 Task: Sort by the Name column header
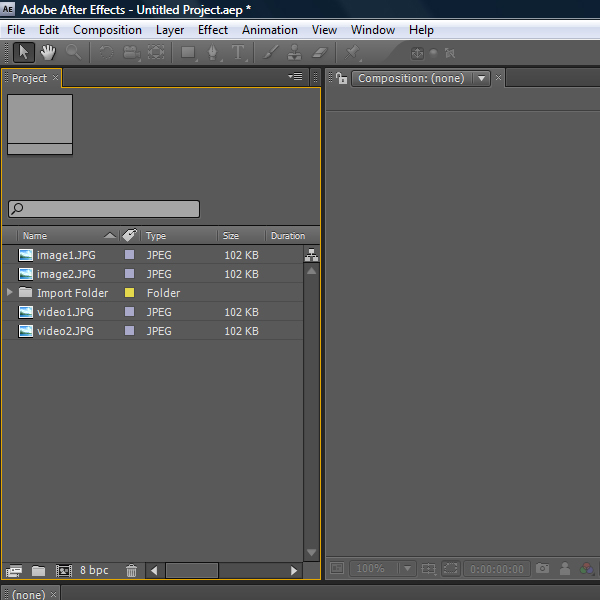[34, 236]
